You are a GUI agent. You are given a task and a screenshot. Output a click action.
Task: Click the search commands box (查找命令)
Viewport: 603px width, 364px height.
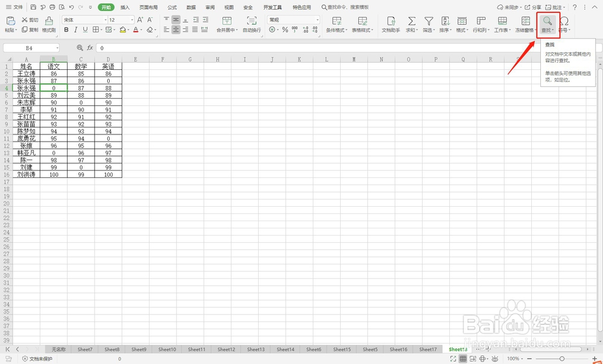tap(345, 7)
